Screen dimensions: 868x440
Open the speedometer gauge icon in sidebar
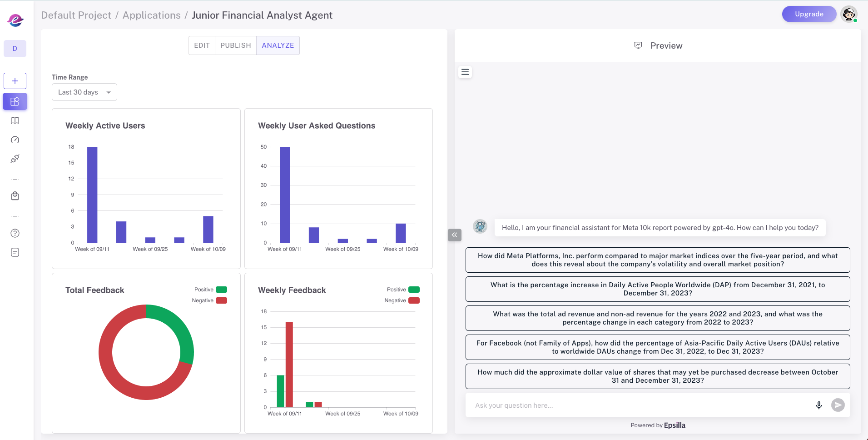click(15, 140)
